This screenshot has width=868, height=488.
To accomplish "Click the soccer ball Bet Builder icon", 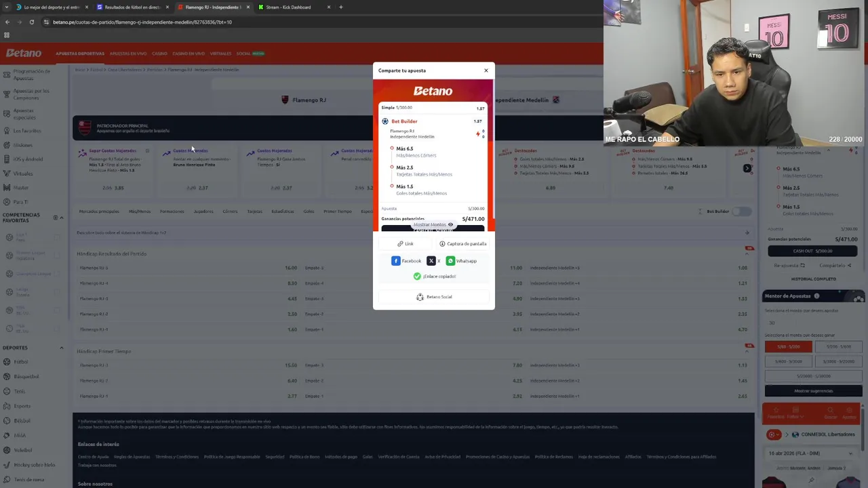I will pyautogui.click(x=385, y=121).
